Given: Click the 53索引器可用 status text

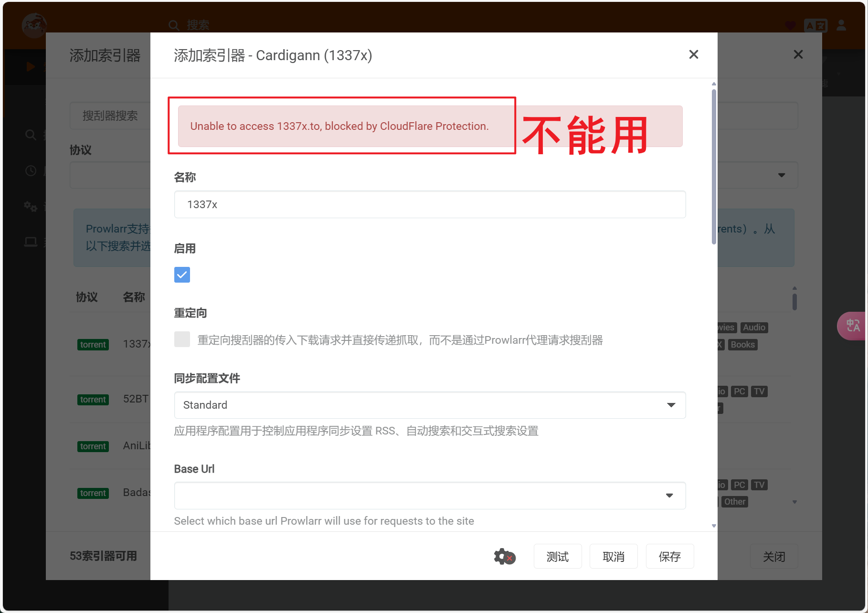Looking at the screenshot, I should click(x=103, y=556).
